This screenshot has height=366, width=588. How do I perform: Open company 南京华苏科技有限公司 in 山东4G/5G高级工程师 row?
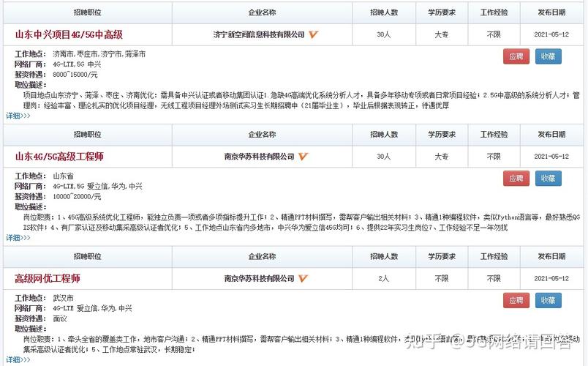[259, 157]
